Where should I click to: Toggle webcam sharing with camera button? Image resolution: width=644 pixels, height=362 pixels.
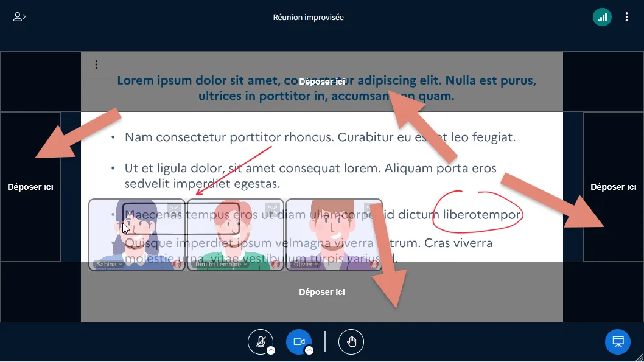pos(299,341)
